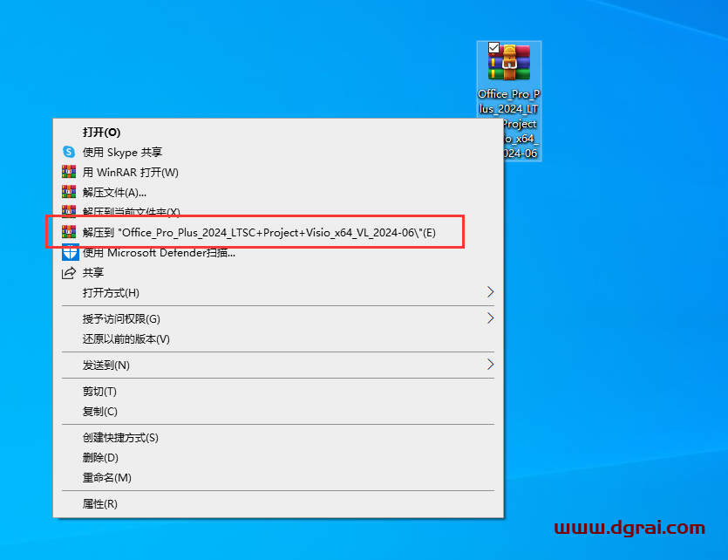
Task: Expand arrow next to 授予访问权限(G)
Action: pyautogui.click(x=490, y=318)
